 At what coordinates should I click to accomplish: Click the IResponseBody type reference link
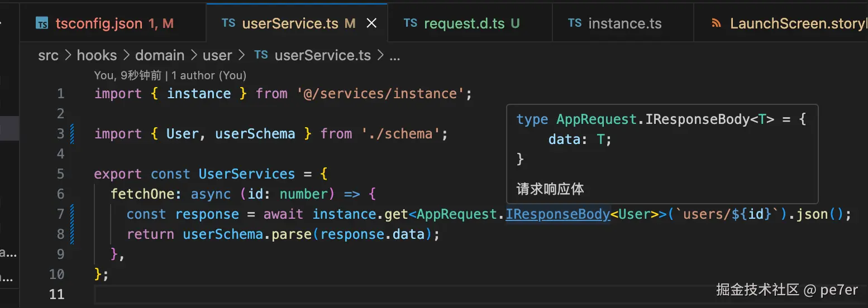[x=557, y=214]
